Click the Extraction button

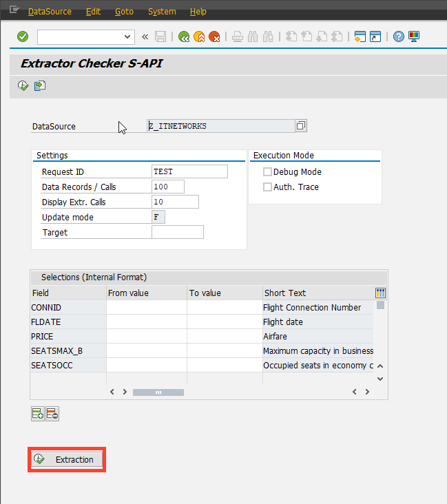67,460
